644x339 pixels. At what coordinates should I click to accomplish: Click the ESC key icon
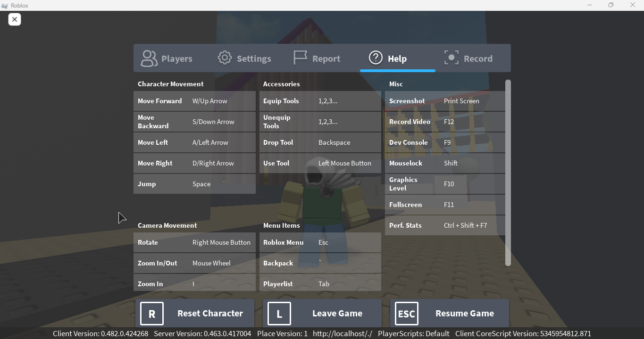[x=407, y=314]
